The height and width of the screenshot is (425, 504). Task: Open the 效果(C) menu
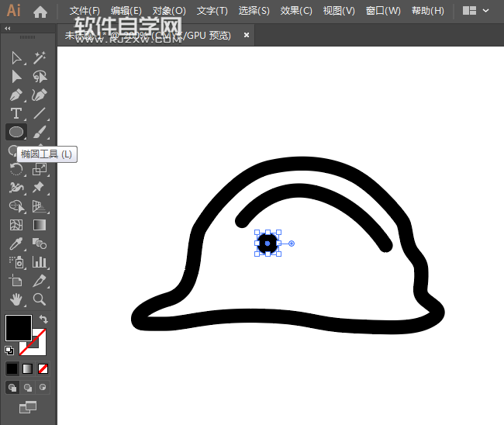[296, 11]
